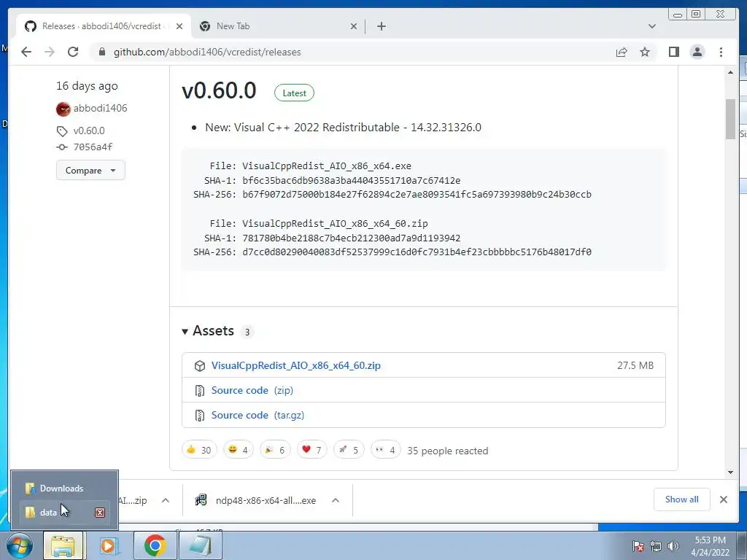Click the eyes reaction 4
The width and height of the screenshot is (747, 560).
pyautogui.click(x=385, y=449)
